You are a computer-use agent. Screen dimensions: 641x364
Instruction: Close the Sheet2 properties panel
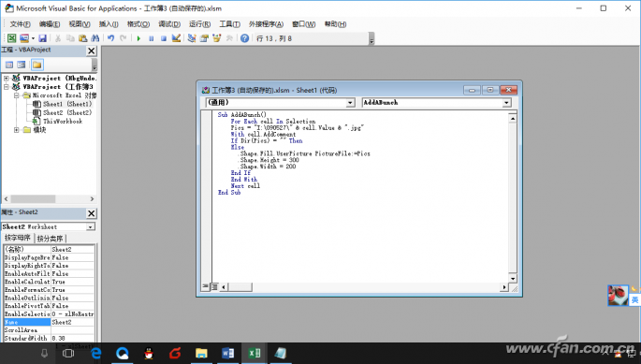(91, 213)
